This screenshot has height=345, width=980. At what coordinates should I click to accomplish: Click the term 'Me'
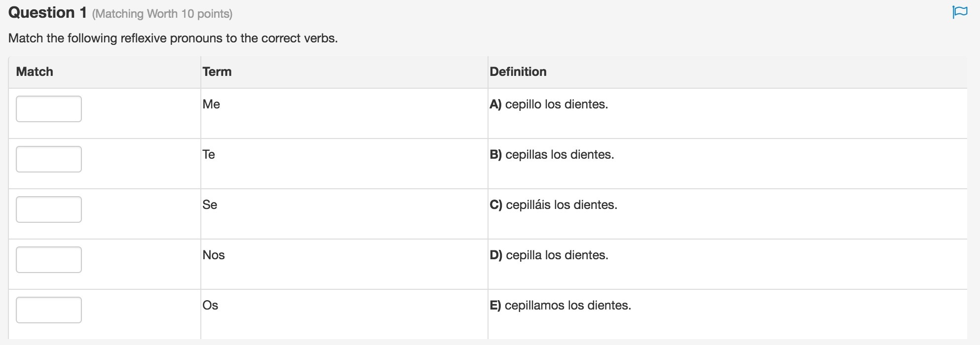click(211, 104)
